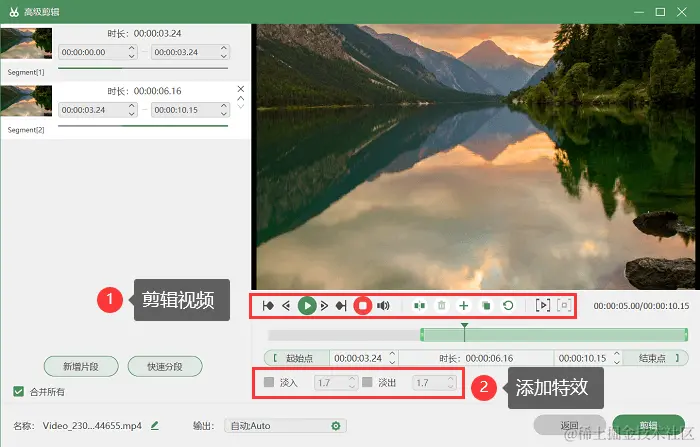Image resolution: width=700 pixels, height=447 pixels.
Task: Increase Segment[1] end time 00:00:03.24
Action: click(x=224, y=48)
